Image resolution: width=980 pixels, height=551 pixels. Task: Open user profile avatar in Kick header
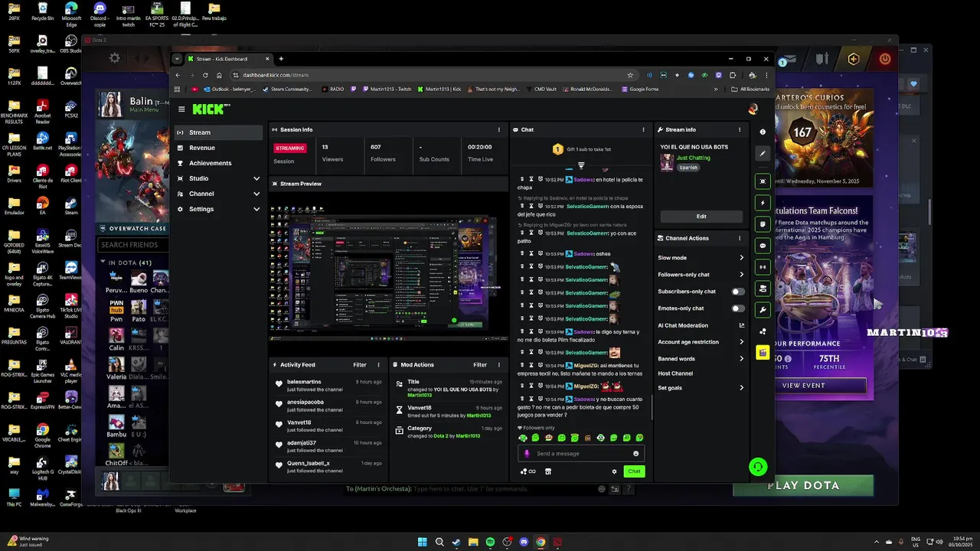(753, 109)
